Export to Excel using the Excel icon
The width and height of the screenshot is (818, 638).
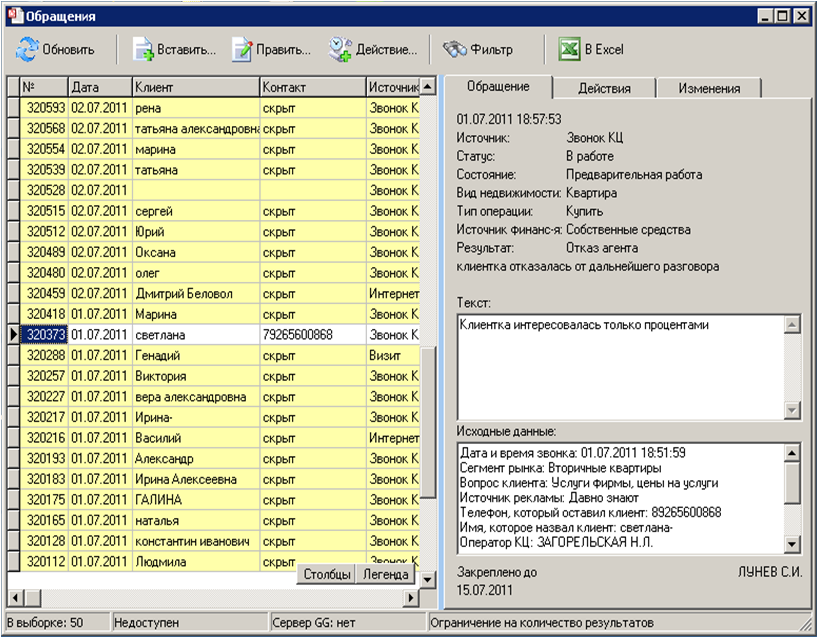(x=569, y=50)
